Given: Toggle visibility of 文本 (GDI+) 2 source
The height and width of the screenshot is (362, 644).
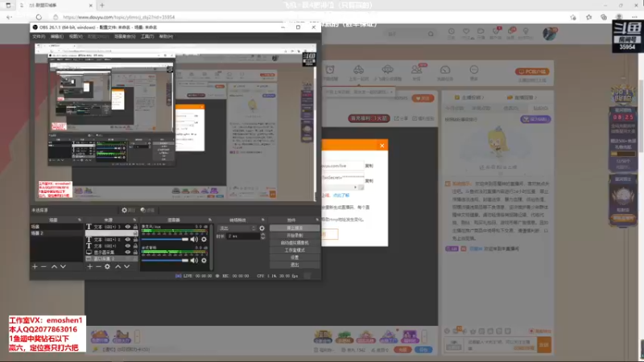Looking at the screenshot, I should 128,239.
